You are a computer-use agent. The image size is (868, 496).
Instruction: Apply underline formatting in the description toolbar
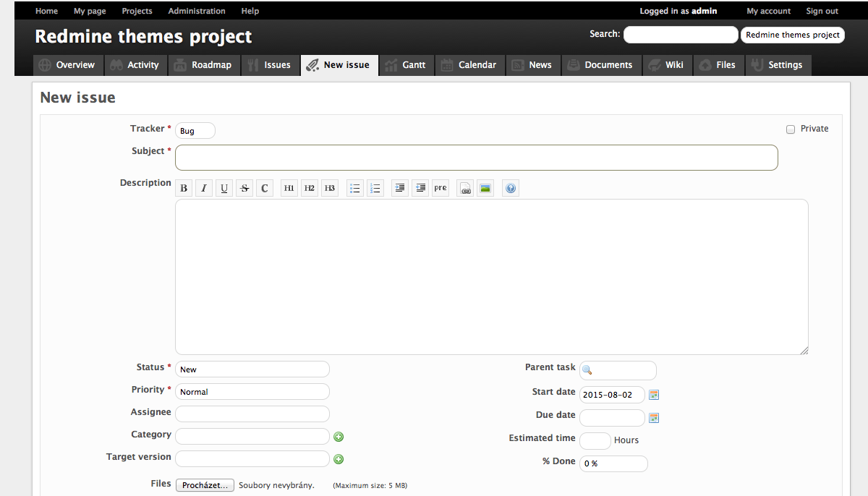[224, 189]
